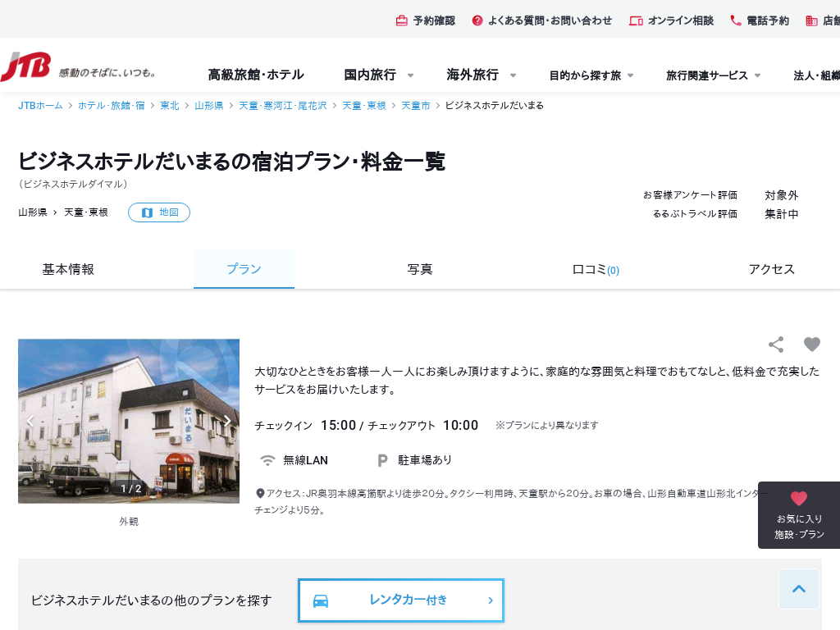The height and width of the screenshot is (630, 840).
Task: Click the online consultation device icon
Action: [636, 21]
